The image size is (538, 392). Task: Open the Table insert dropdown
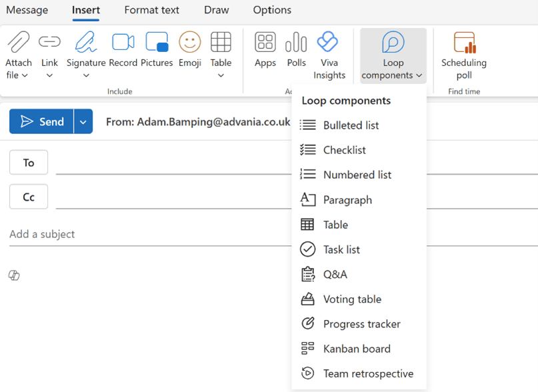click(221, 75)
